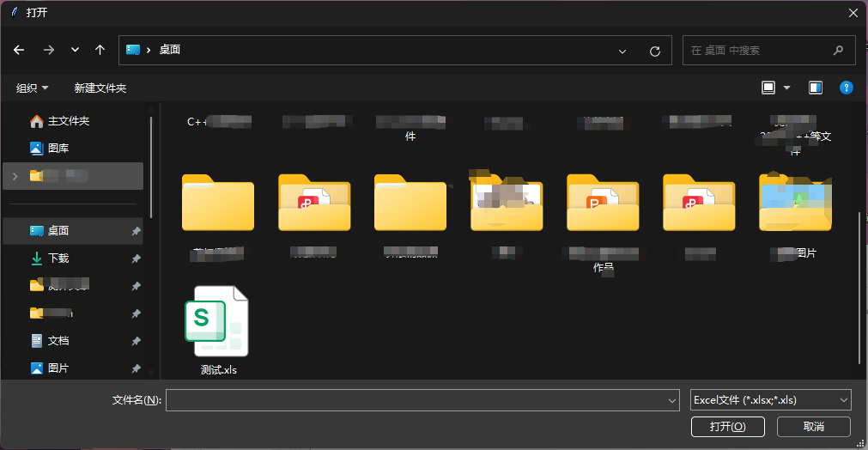Click 桌面 in the address bar path
The image size is (868, 450).
170,50
